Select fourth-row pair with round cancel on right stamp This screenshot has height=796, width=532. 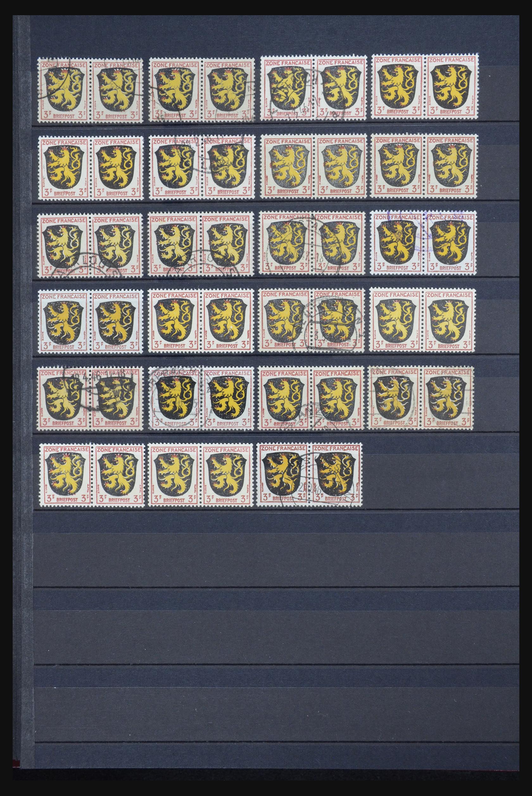(x=311, y=321)
